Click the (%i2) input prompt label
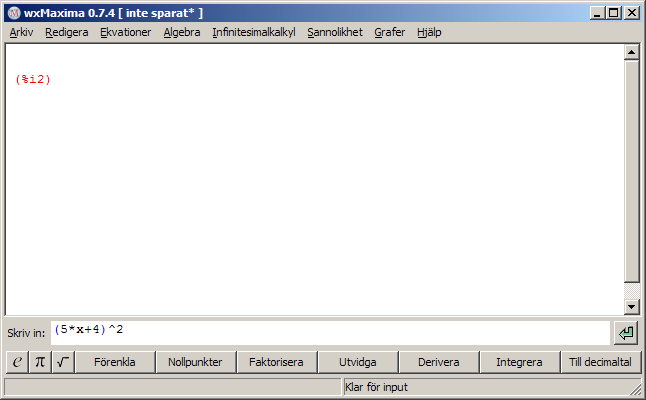Image resolution: width=646 pixels, height=400 pixels. (x=33, y=79)
